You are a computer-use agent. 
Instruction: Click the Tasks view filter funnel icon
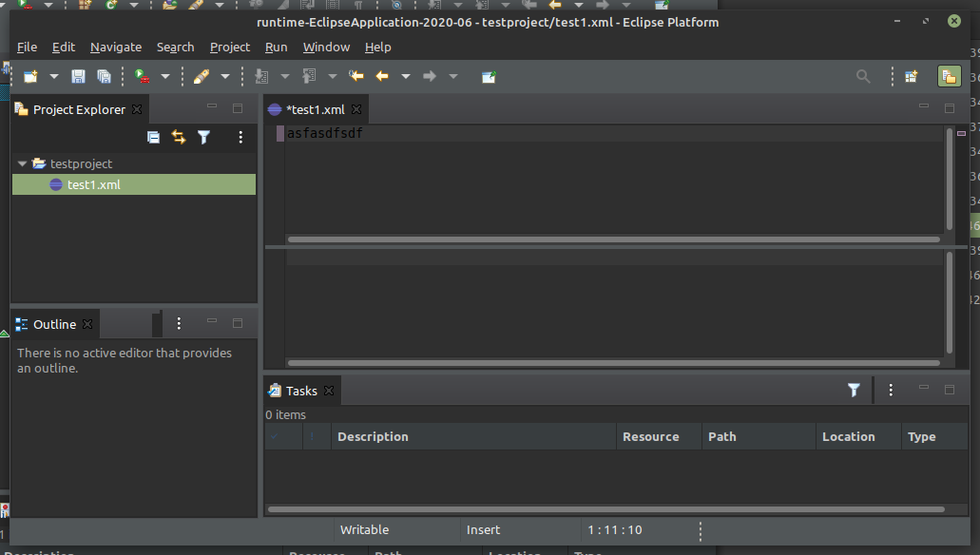pos(854,390)
